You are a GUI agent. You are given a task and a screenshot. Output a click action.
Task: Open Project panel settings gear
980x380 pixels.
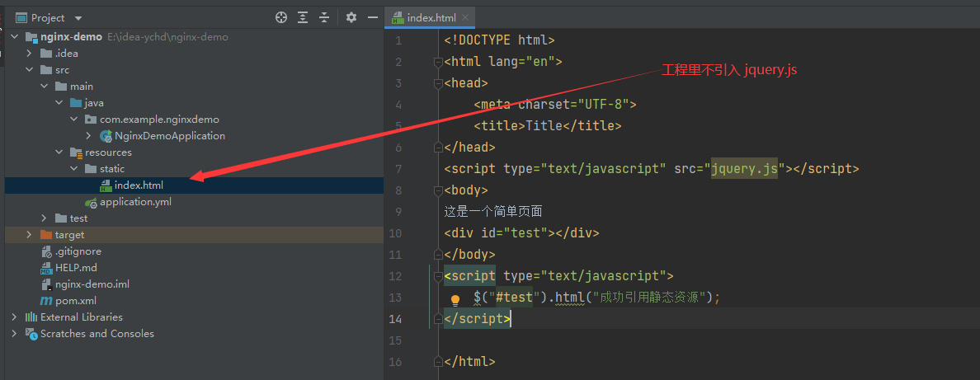[351, 17]
